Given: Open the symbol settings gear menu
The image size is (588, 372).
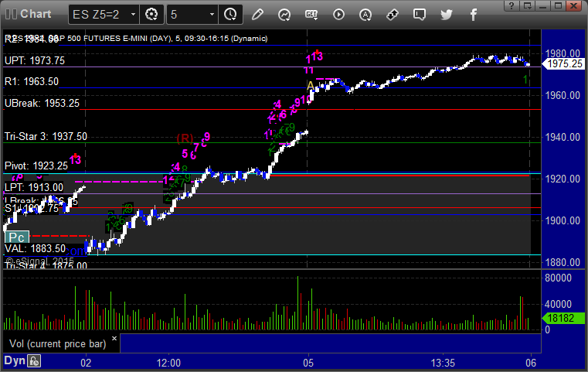Looking at the screenshot, I should 151,15.
